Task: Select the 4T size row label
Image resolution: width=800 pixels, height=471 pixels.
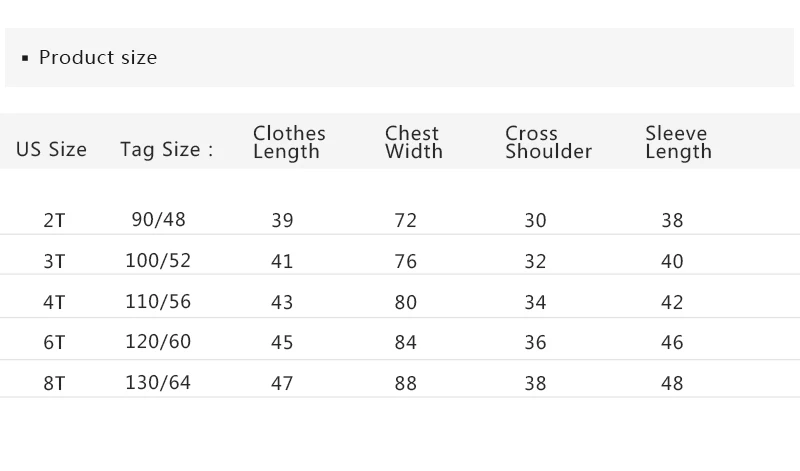Action: (54, 302)
